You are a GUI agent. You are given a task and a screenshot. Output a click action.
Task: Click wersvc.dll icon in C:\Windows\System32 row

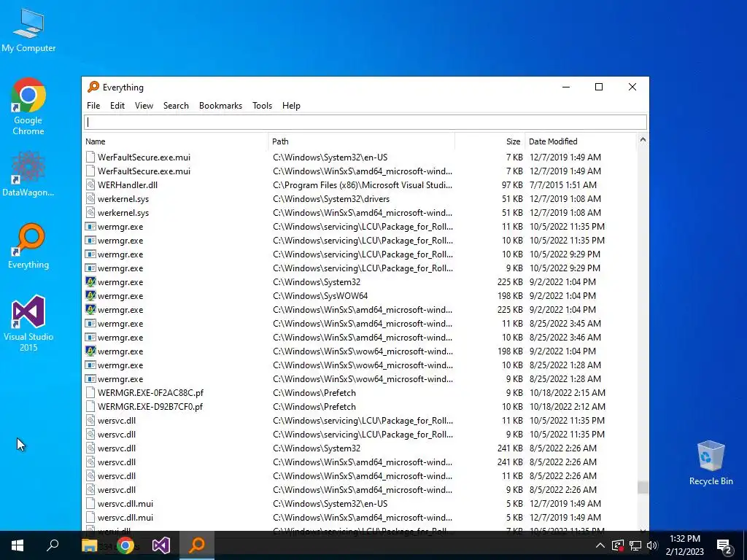click(90, 448)
